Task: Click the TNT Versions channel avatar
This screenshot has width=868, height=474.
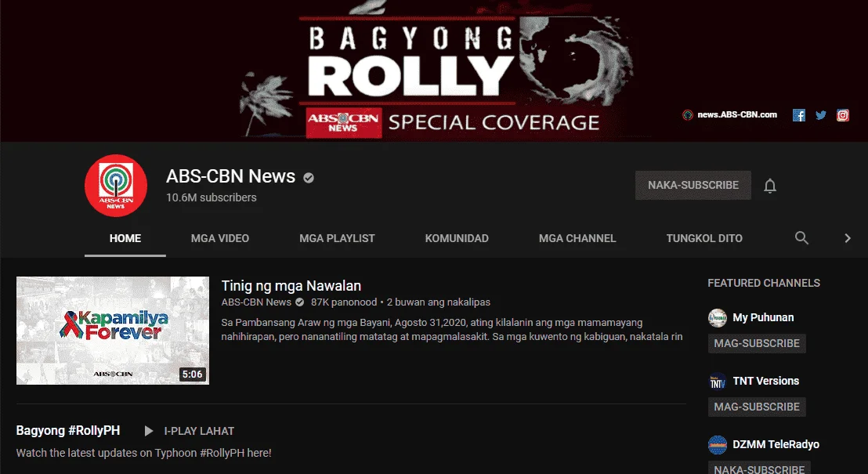Action: click(718, 382)
